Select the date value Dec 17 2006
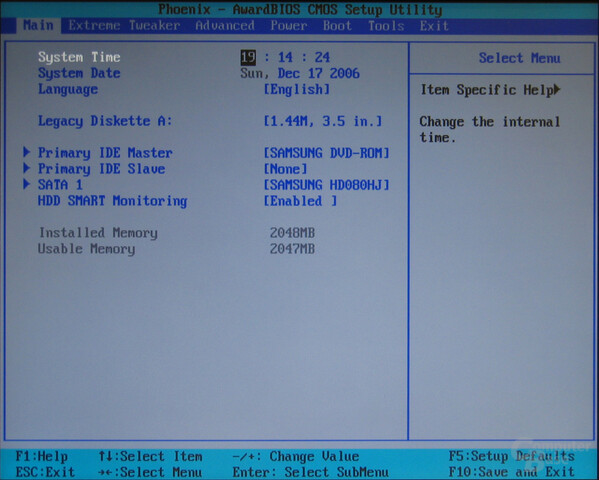 click(x=319, y=73)
